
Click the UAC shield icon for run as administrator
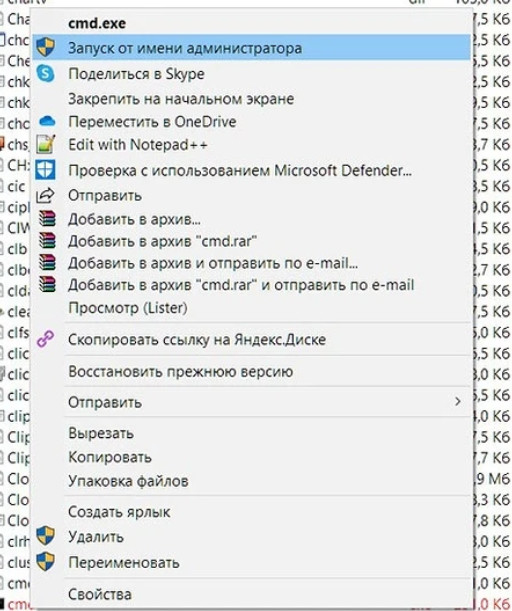pos(46,47)
